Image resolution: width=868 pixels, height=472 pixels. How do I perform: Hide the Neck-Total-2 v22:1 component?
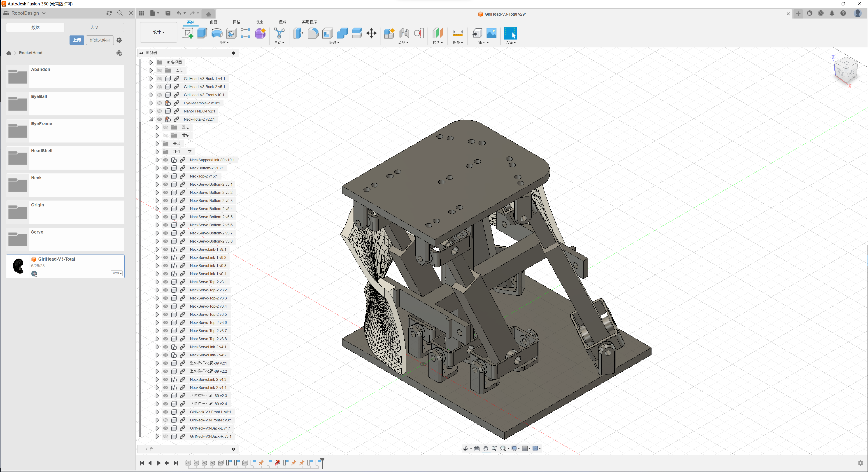pos(159,119)
